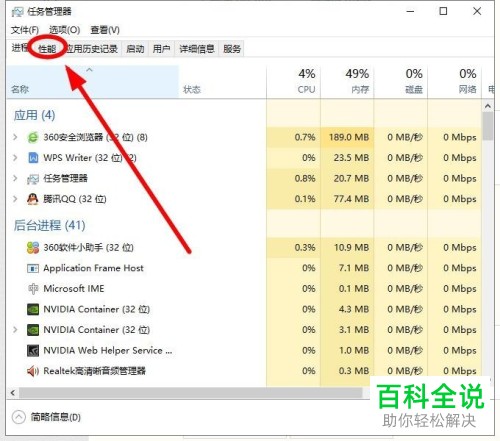Click the 23.5 MB memory cell
The height and width of the screenshot is (441, 500).
click(x=347, y=158)
